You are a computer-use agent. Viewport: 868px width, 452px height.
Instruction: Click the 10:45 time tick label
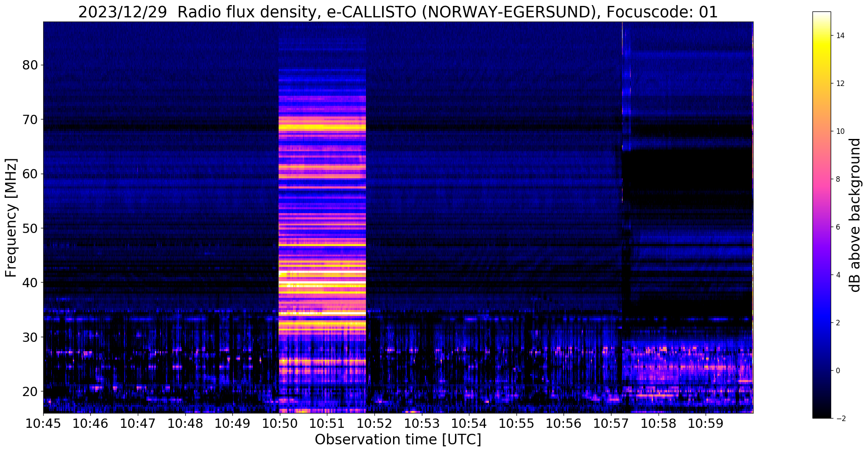43,423
